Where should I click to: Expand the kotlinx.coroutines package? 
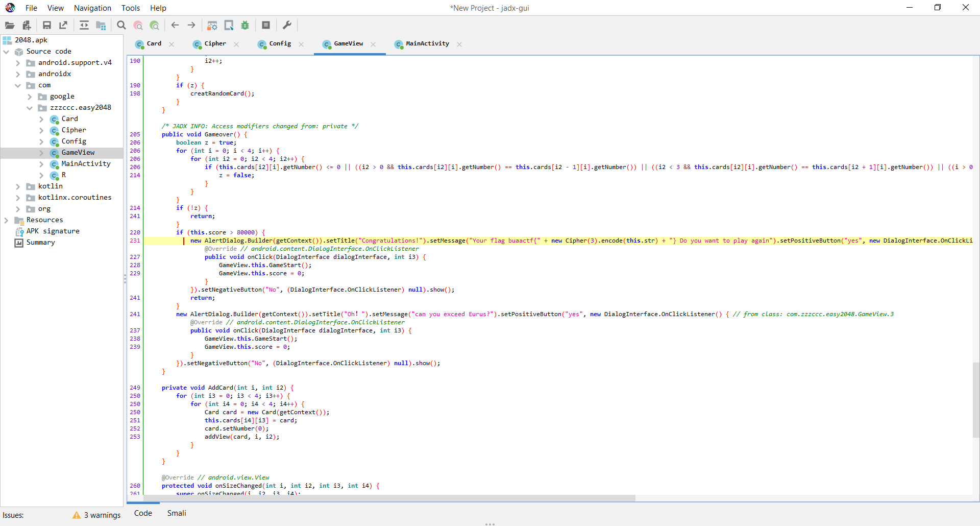[18, 198]
